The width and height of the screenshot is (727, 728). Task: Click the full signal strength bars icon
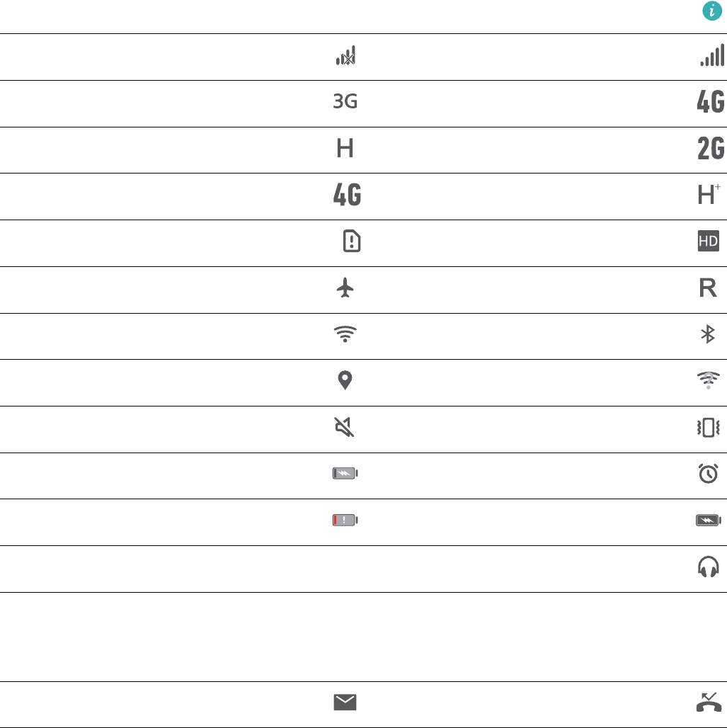point(711,56)
